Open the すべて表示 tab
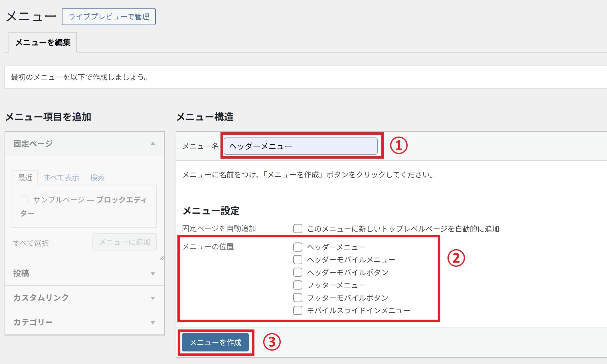607x364 pixels. point(61,177)
